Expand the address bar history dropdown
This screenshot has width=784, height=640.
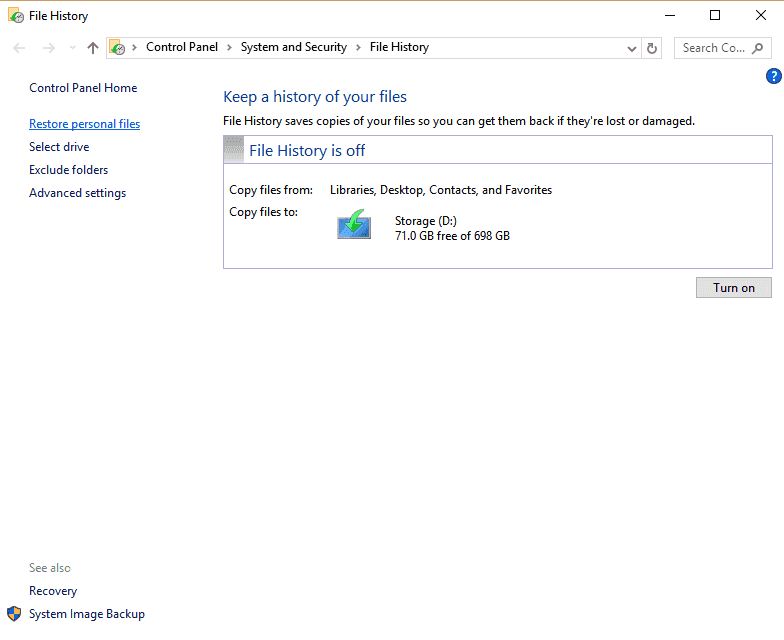pos(632,48)
